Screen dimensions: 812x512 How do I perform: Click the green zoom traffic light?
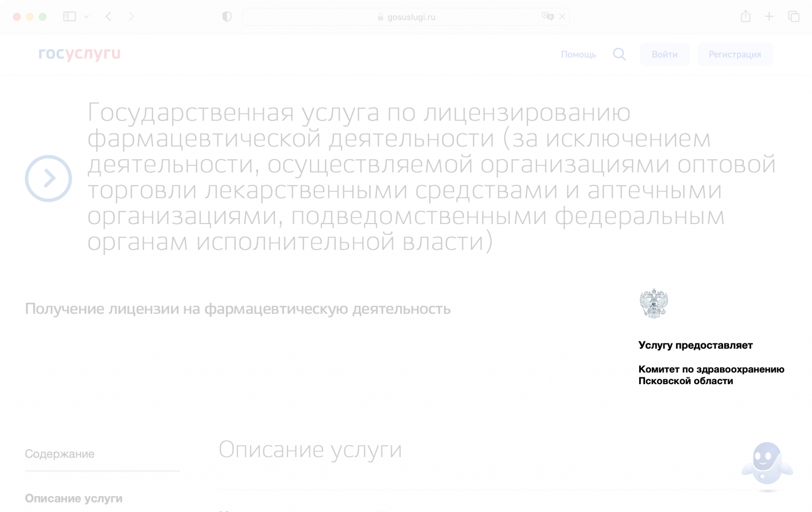(43, 16)
